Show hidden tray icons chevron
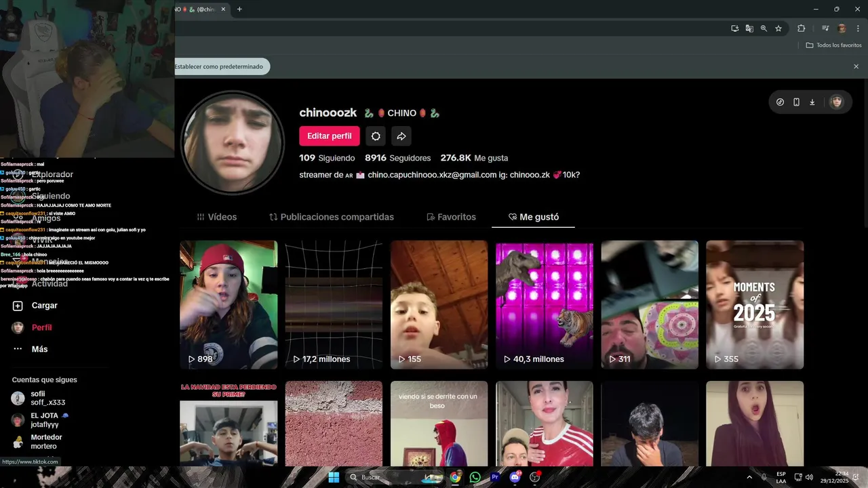Screen dimensions: 868x488 pos(750,477)
